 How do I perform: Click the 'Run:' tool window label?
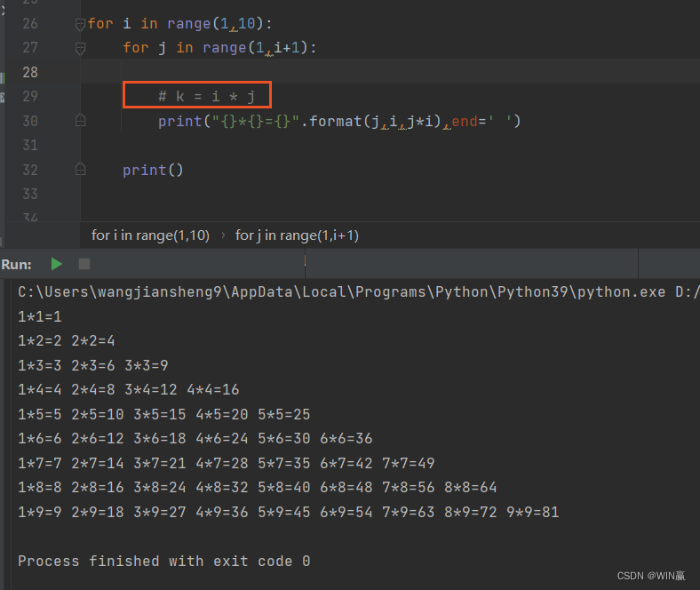pyautogui.click(x=16, y=265)
